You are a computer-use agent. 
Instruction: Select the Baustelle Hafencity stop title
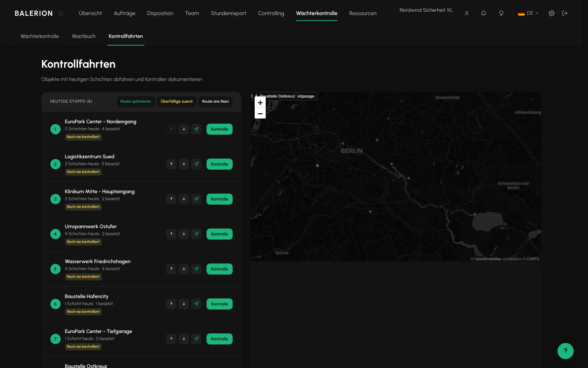coord(87,296)
